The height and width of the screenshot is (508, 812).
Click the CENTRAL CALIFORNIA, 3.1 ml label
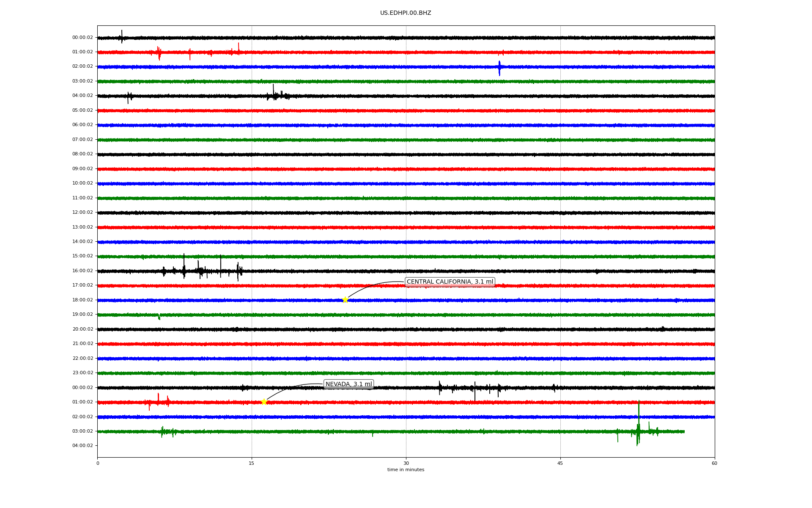point(450,282)
